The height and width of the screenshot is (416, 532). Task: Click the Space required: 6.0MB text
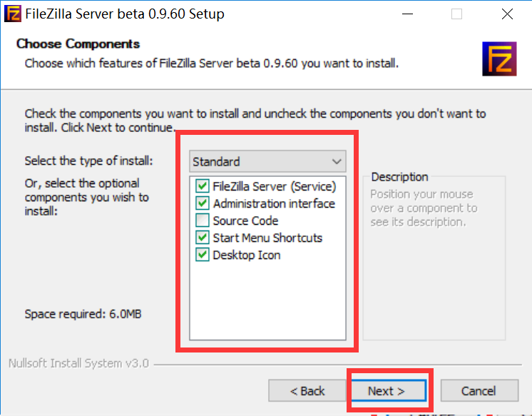tap(83, 314)
